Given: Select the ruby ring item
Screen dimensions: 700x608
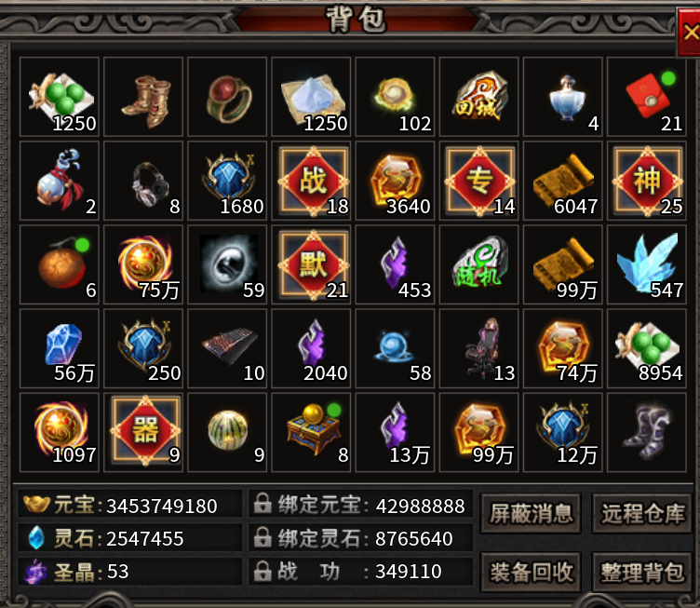Looking at the screenshot, I should (x=227, y=97).
